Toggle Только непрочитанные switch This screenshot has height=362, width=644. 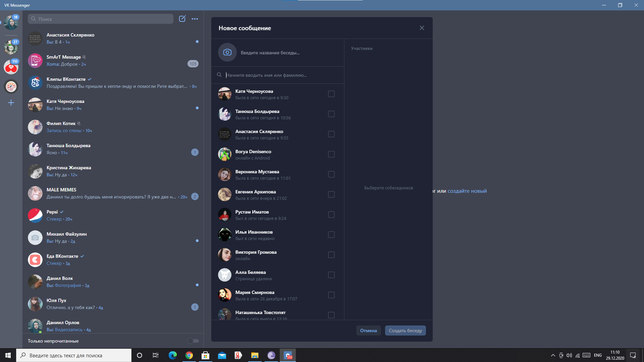[193, 341]
